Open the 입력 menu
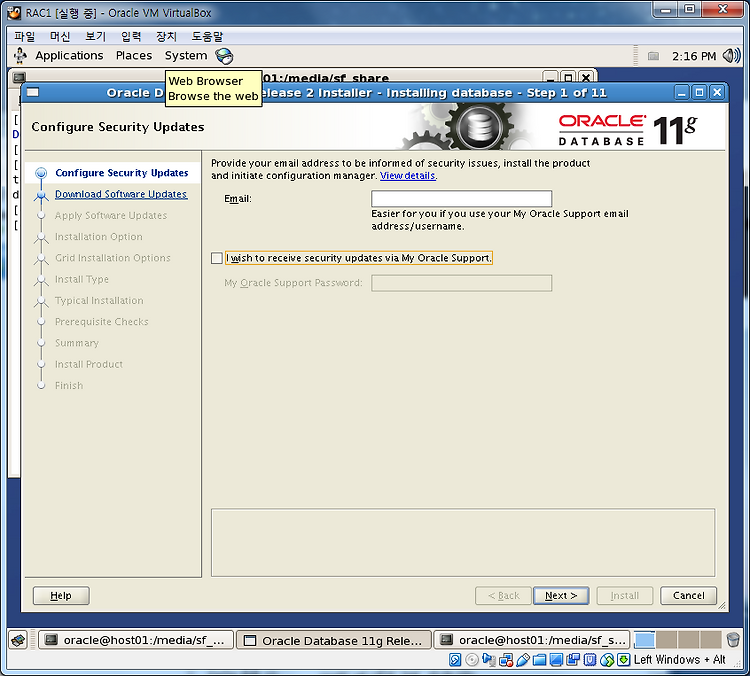This screenshot has height=676, width=750. 131,36
